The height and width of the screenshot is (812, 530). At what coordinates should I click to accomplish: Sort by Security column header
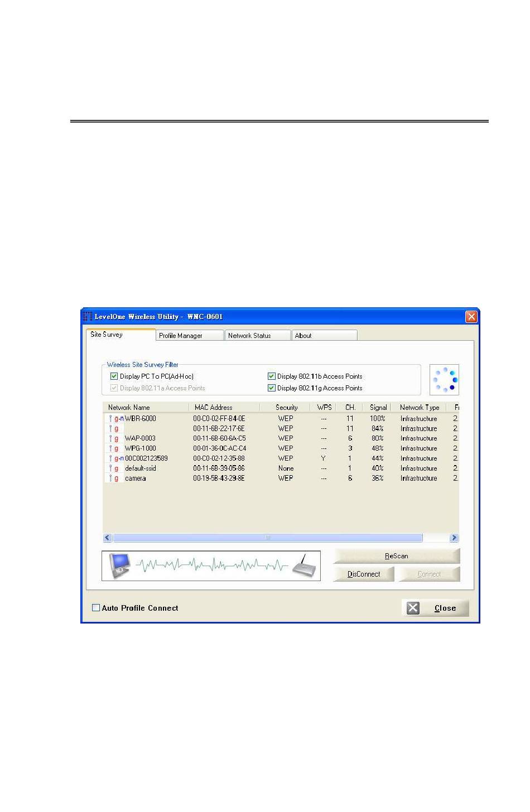[285, 408]
